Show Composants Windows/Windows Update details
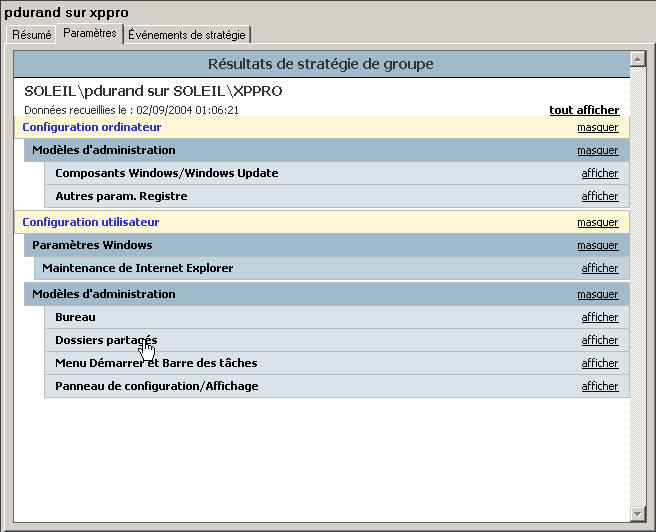The image size is (656, 532). [x=600, y=173]
